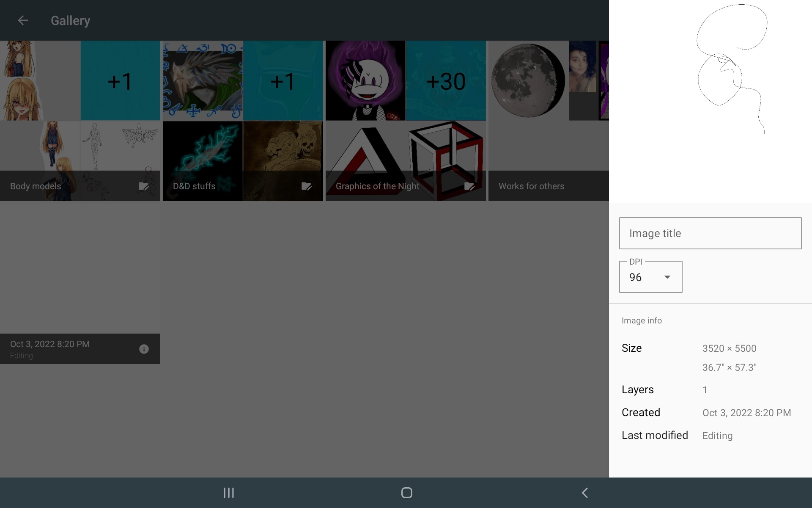Open the D&D stuffs folder
Screen dimensions: 812x508
pyautogui.click(x=194, y=186)
